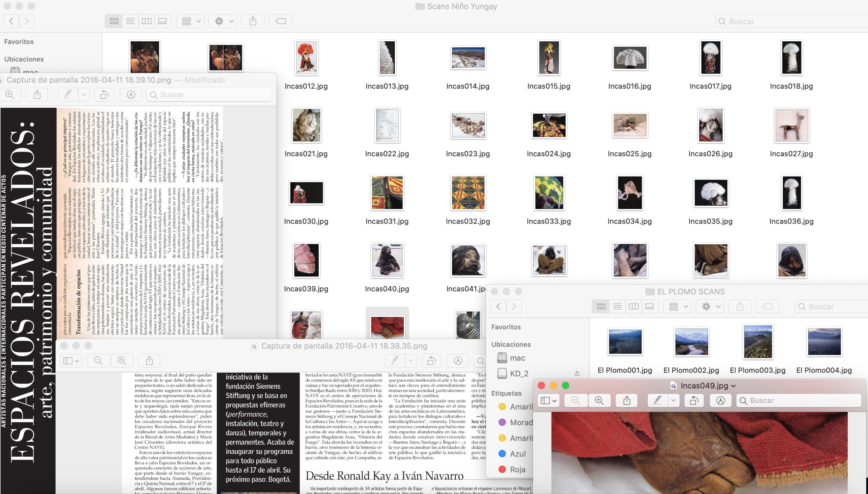Expand the group-by dropdown in main Finder
The width and height of the screenshot is (868, 494).
point(190,21)
